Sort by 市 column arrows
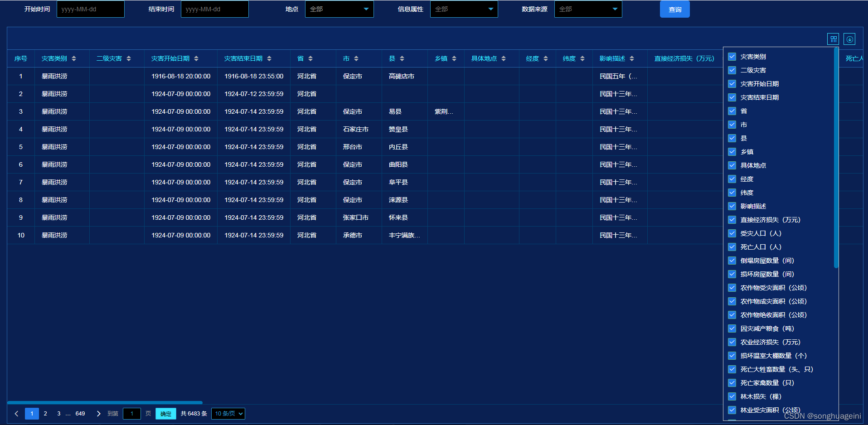Image resolution: width=868 pixels, height=425 pixels. [x=356, y=58]
